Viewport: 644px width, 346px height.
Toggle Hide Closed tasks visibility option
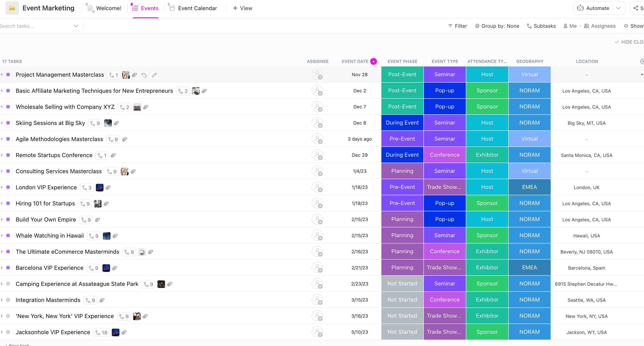click(630, 41)
